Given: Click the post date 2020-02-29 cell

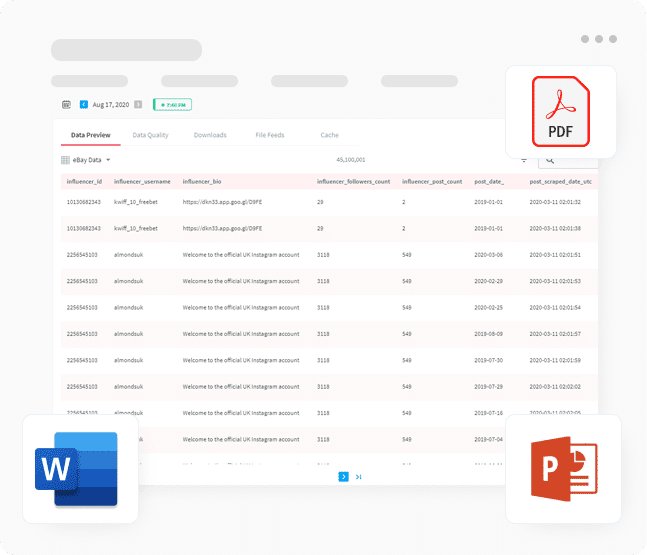Looking at the screenshot, I should pos(489,281).
